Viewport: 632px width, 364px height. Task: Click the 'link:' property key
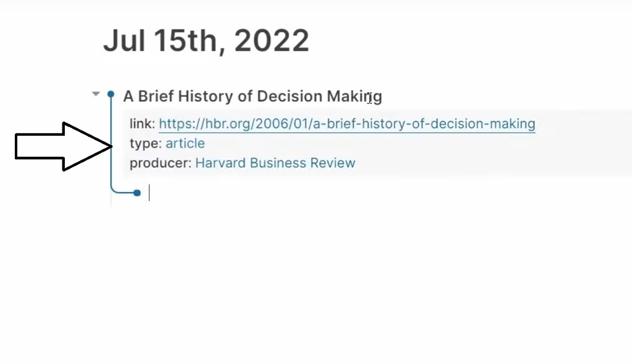coord(142,124)
